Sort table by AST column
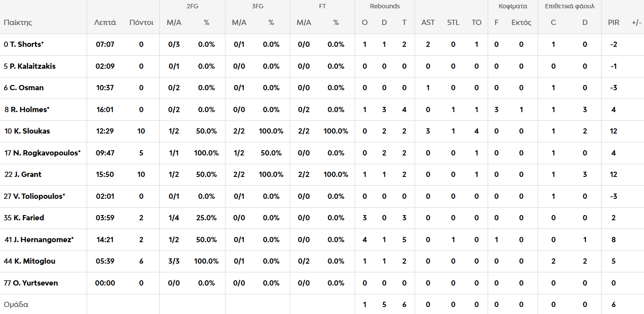644x314 pixels. (428, 23)
